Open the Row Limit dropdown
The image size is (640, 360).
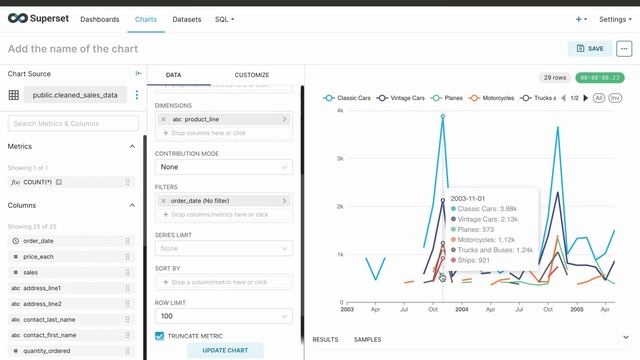[224, 316]
